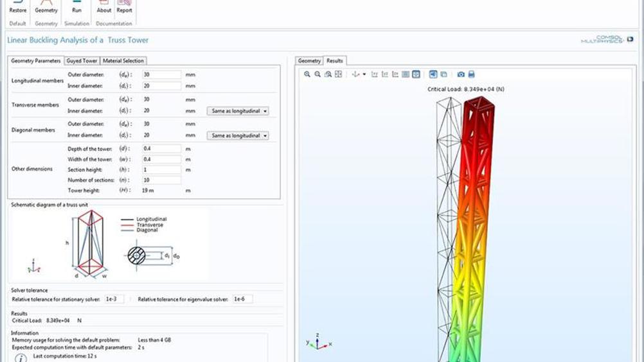Edit Longitudinal members outer diameter field
This screenshot has height=362, width=644.
(161, 74)
